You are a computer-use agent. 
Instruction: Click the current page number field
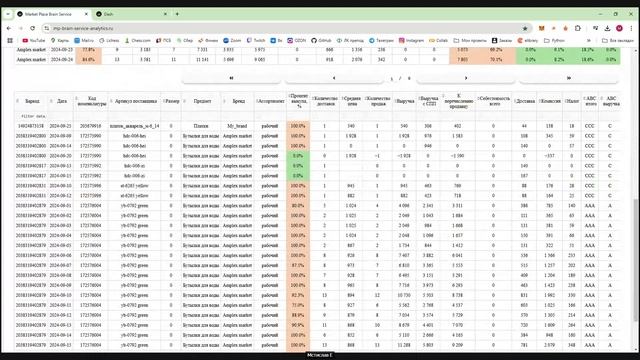(392, 78)
